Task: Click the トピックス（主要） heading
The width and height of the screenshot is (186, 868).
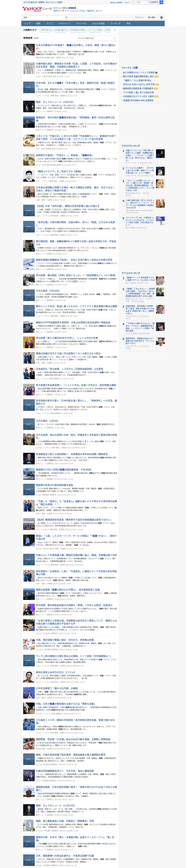Action: pyautogui.click(x=130, y=68)
